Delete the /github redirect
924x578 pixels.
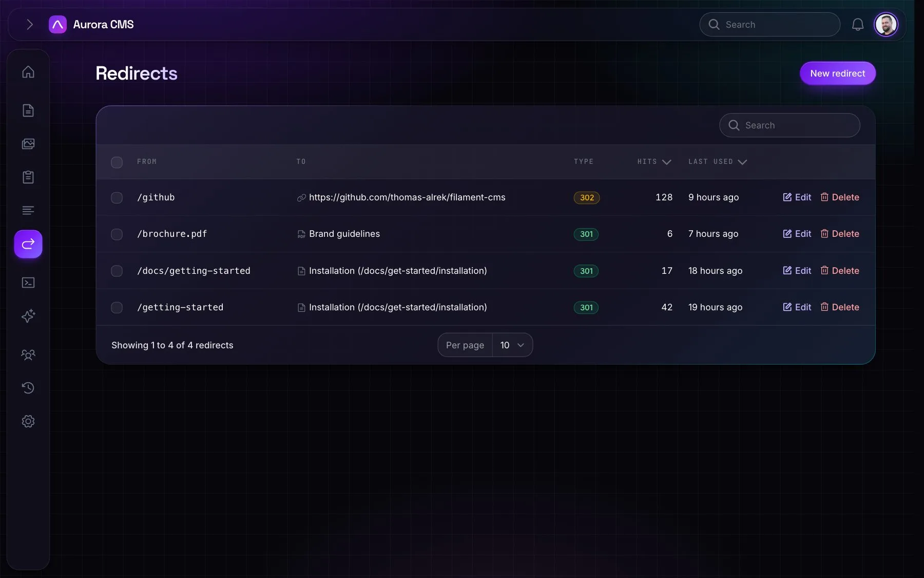pos(840,197)
